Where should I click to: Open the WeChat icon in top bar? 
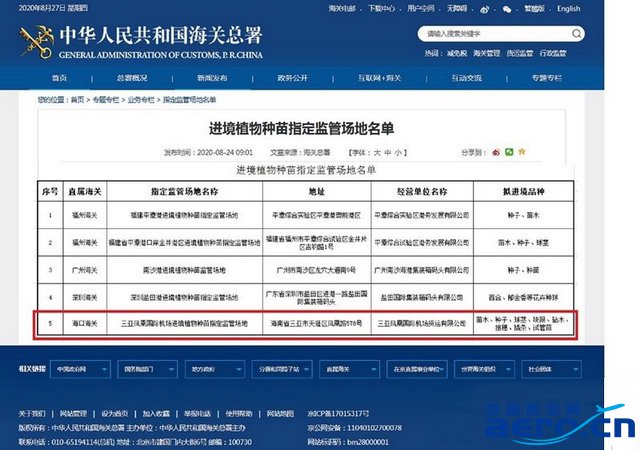507,9
